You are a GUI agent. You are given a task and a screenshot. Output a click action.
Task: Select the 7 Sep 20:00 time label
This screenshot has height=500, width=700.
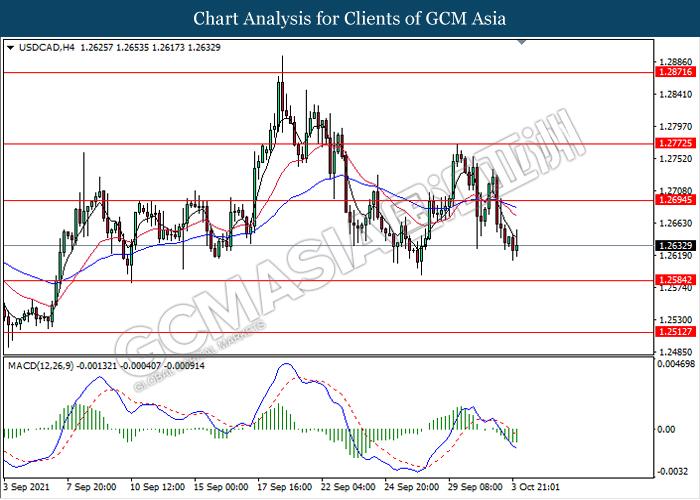pyautogui.click(x=92, y=487)
